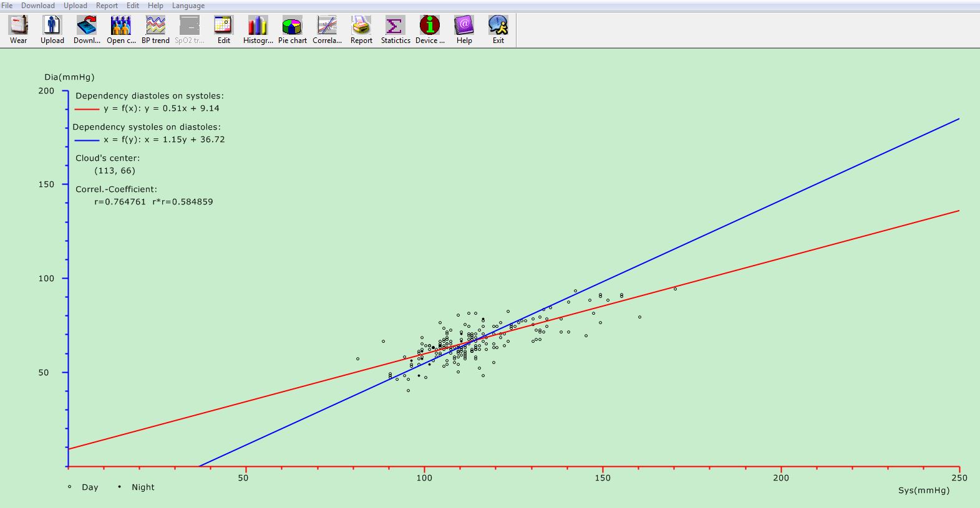Switch to the Pie chart view

(x=292, y=26)
